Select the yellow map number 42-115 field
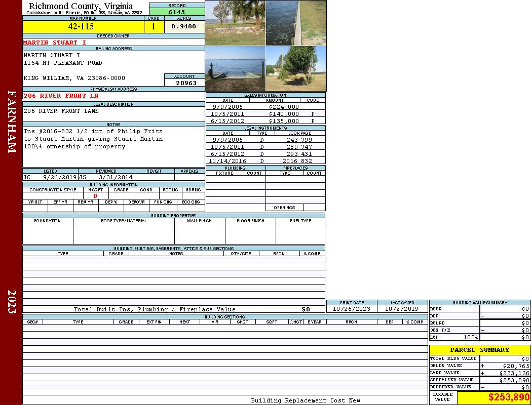 coord(83,27)
